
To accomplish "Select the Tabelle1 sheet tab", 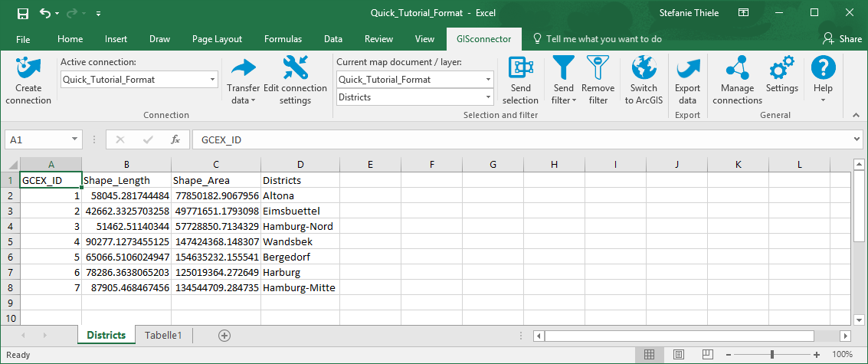I will [163, 335].
